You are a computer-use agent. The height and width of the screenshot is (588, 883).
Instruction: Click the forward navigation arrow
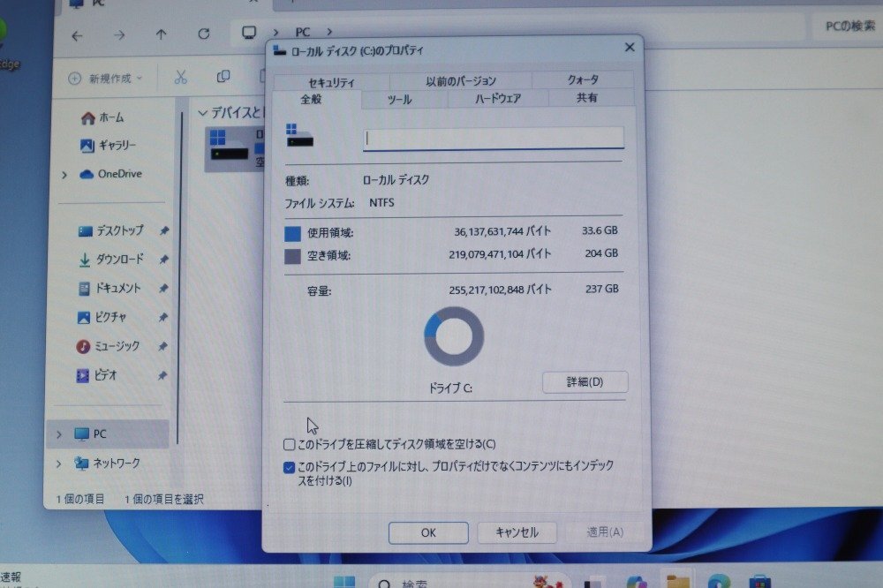[117, 36]
